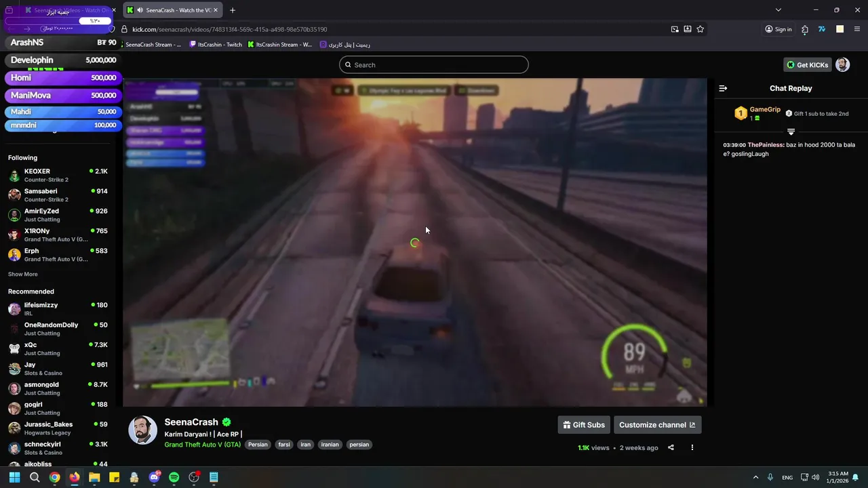Open Jay Slots & Casino channel

[x=58, y=369]
